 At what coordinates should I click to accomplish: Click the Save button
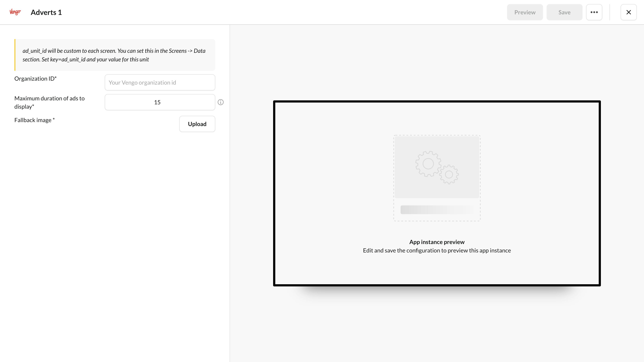coord(564,12)
